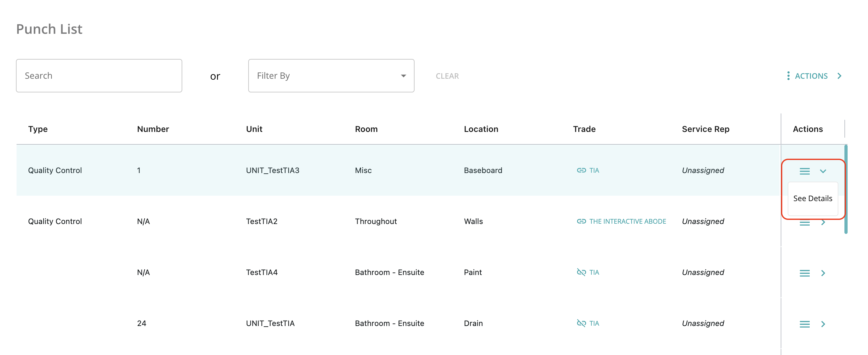The height and width of the screenshot is (355, 868).
Task: Open the ACTIONS menu label
Action: 811,76
